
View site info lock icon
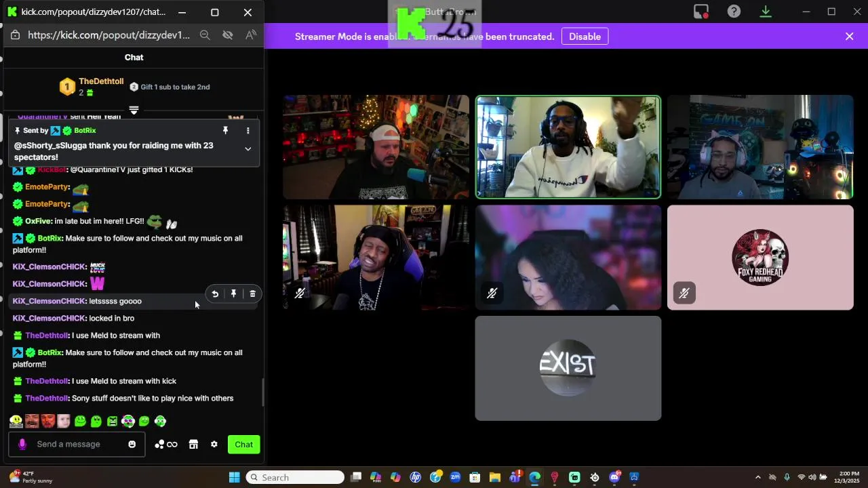(x=16, y=35)
